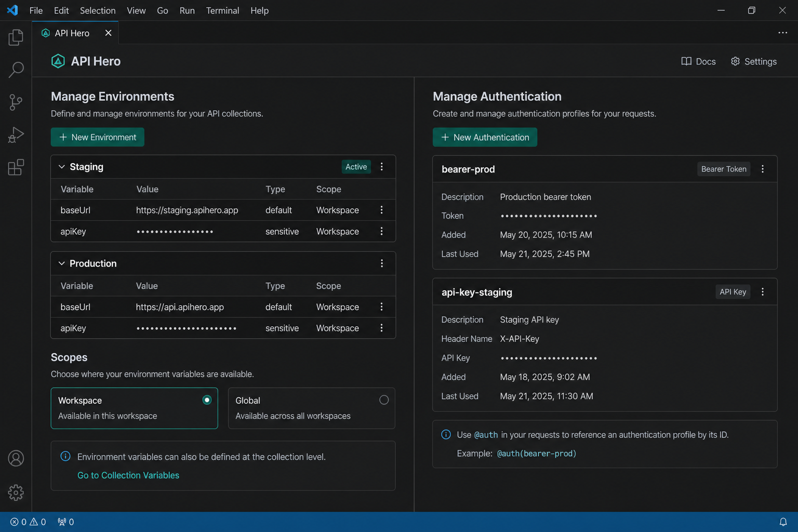Click the Staging URL https://staging.apihero.app
The image size is (798, 532).
[187, 210]
